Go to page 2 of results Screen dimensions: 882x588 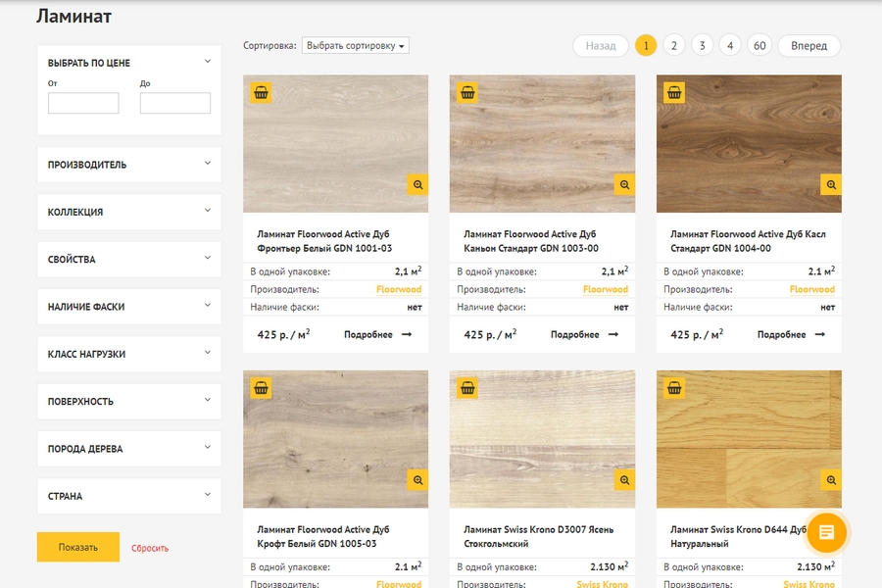point(673,45)
